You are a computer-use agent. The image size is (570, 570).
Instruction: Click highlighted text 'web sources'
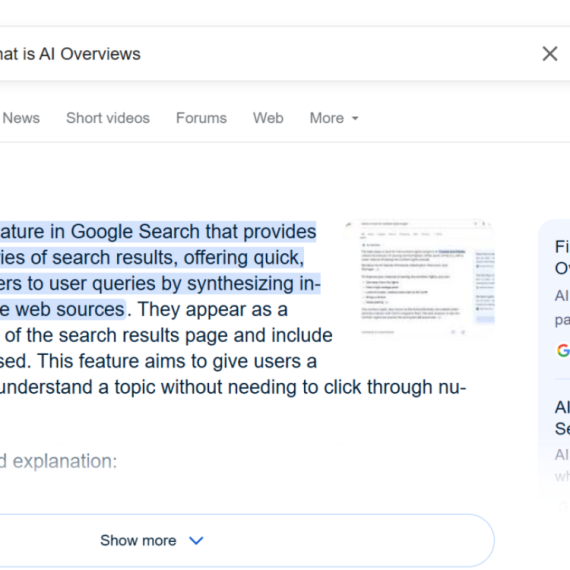pos(70,309)
